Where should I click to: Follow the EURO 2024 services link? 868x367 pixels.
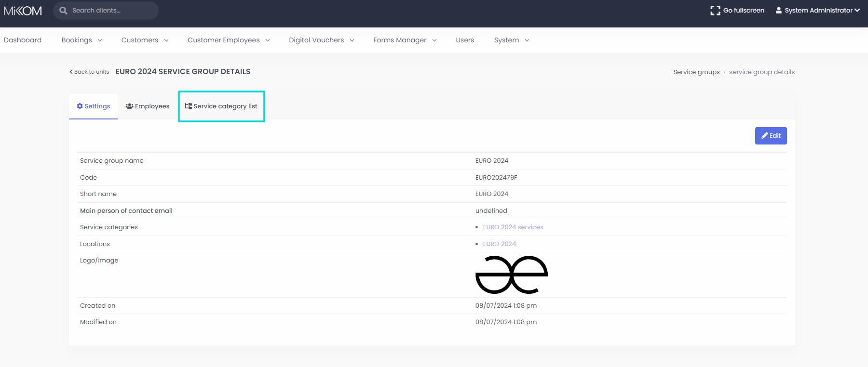513,227
